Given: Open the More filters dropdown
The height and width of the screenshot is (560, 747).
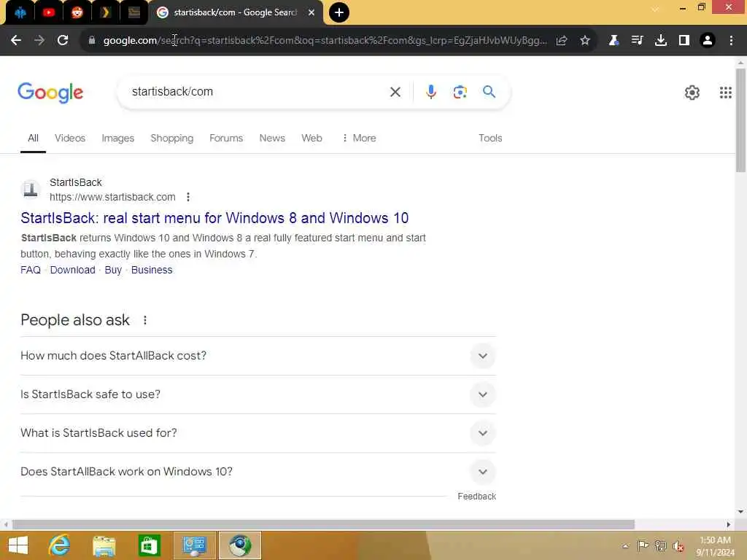Looking at the screenshot, I should tap(359, 138).
